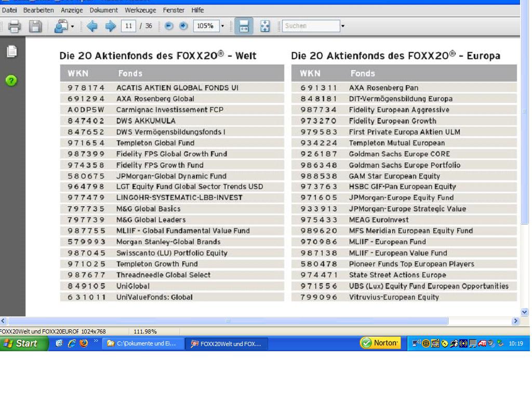Screen dimensions: 532x399
Task: Click the Norton status button in taskbar
Action: (x=380, y=343)
